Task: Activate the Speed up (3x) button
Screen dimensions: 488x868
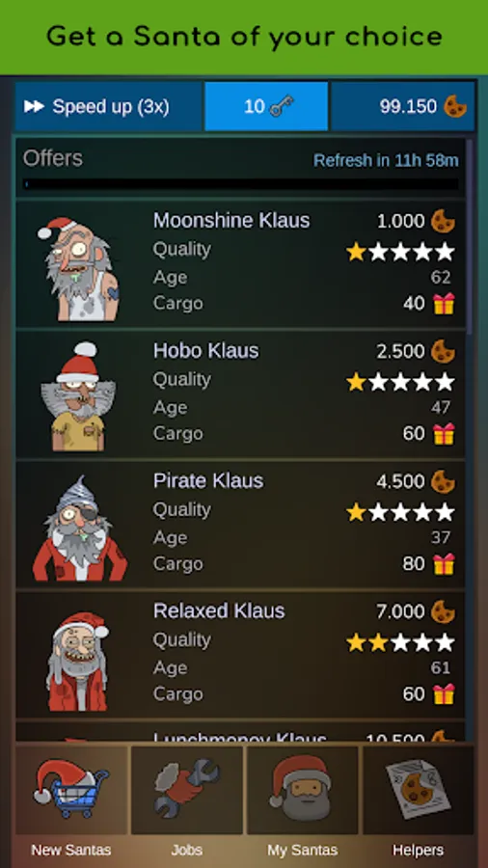Action: pyautogui.click(x=108, y=106)
